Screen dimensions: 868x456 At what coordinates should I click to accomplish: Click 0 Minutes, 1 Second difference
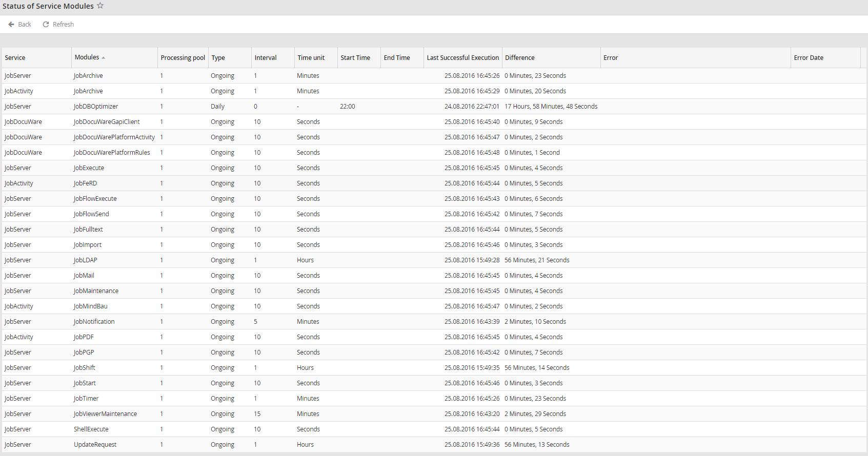(532, 153)
